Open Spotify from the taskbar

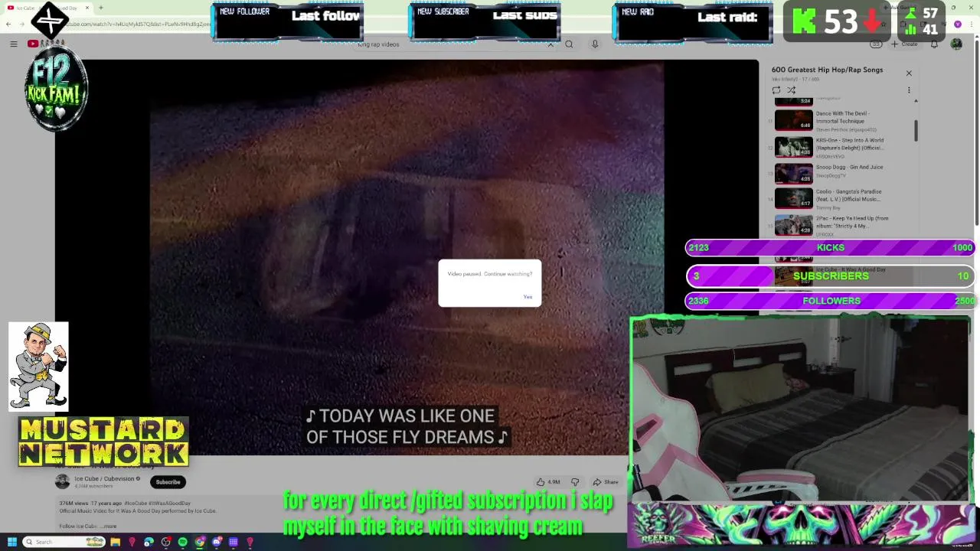point(182,542)
